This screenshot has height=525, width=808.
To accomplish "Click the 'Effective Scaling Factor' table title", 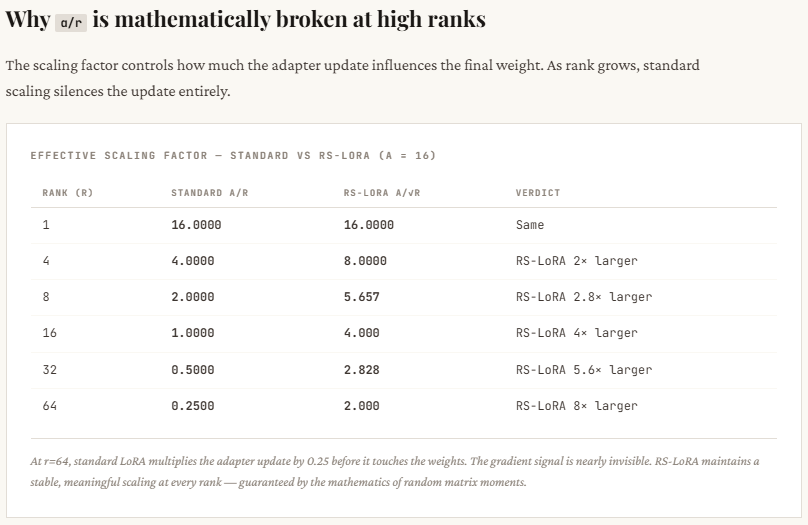I will tap(233, 155).
